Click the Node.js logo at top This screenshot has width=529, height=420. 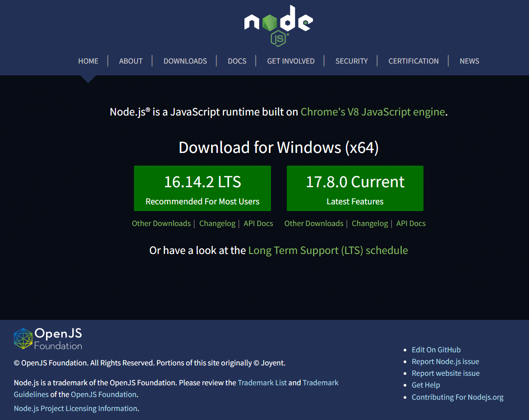pos(278,26)
